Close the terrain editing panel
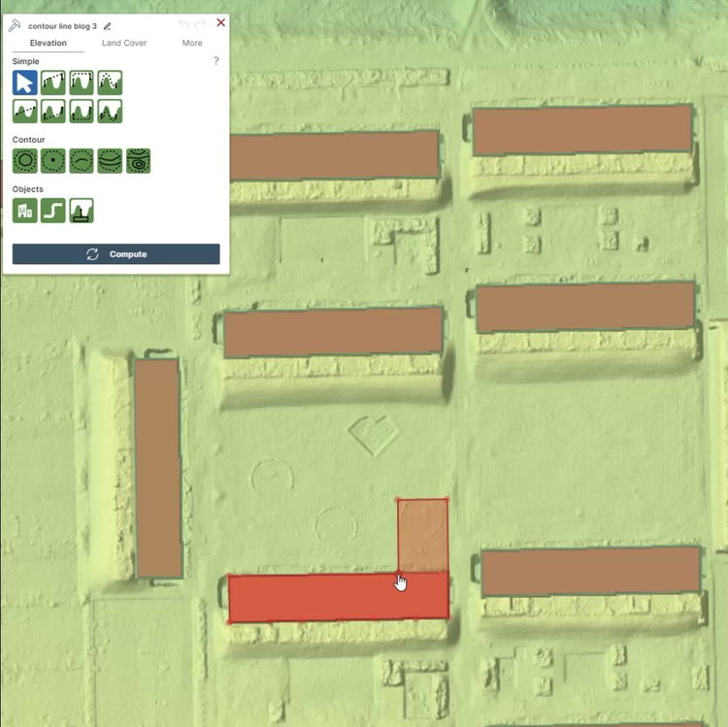 (x=221, y=22)
